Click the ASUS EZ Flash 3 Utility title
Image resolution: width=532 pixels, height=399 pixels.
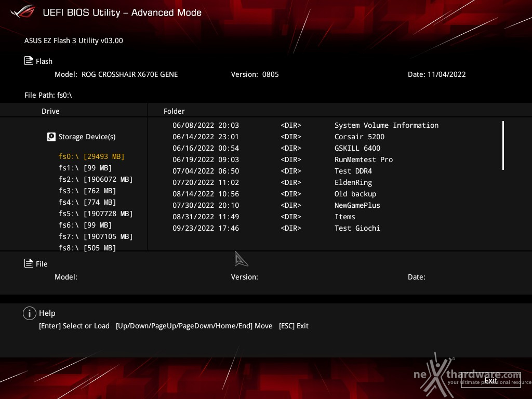pyautogui.click(x=74, y=41)
